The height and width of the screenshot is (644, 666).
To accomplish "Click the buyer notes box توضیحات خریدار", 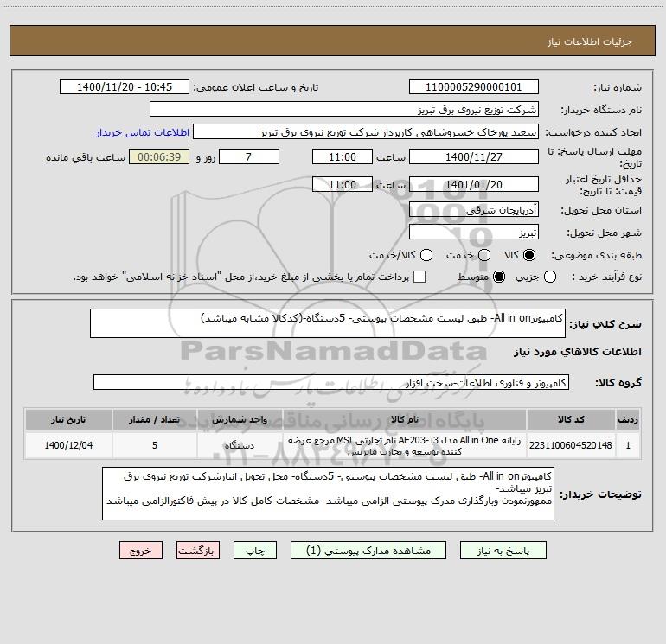I will [328, 494].
